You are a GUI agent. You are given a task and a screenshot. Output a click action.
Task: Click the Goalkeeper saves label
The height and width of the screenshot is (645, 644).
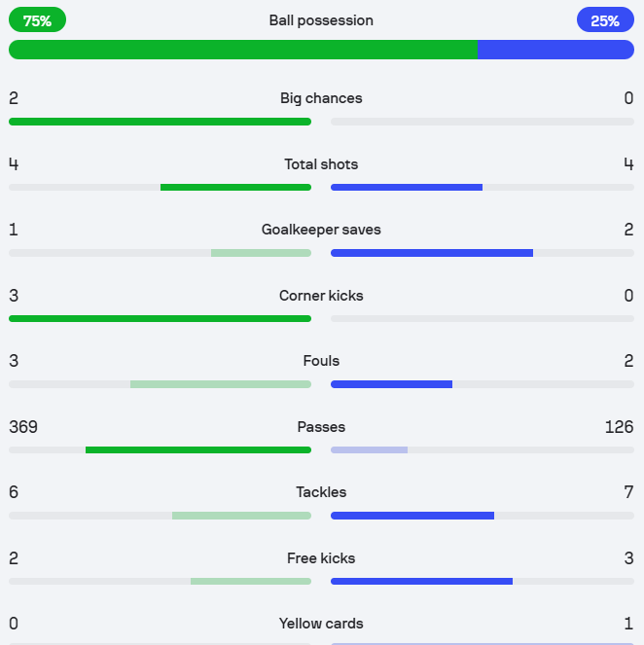tap(321, 230)
